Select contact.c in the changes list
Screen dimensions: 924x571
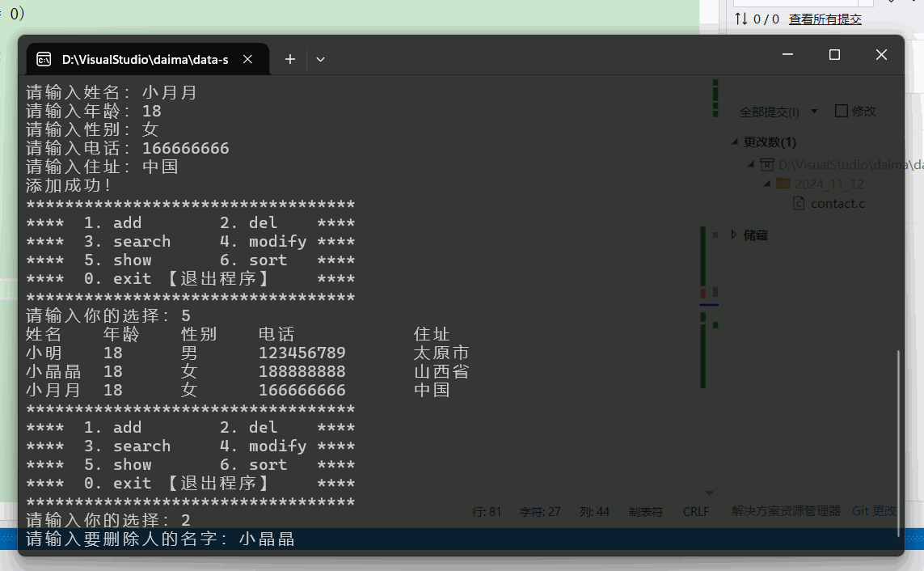point(838,204)
